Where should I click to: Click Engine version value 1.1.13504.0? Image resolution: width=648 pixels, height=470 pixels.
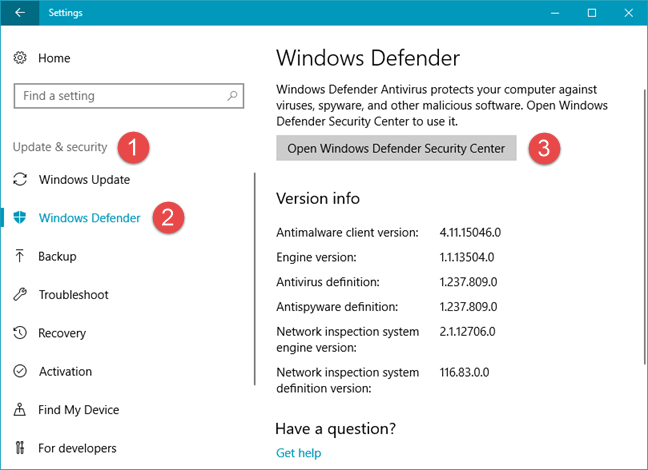[467, 257]
